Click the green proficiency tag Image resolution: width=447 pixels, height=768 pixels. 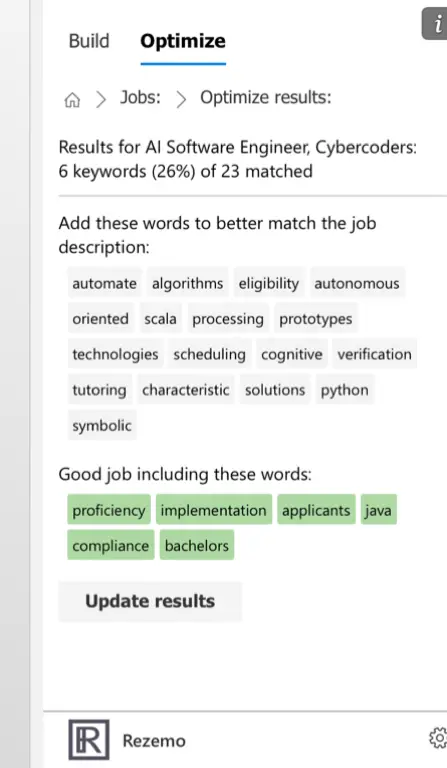(109, 510)
